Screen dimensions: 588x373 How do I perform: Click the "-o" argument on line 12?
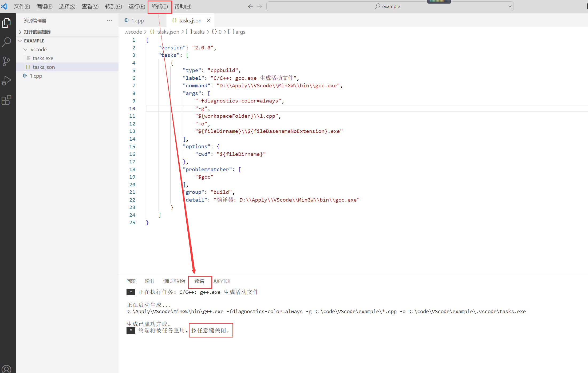(x=201, y=124)
